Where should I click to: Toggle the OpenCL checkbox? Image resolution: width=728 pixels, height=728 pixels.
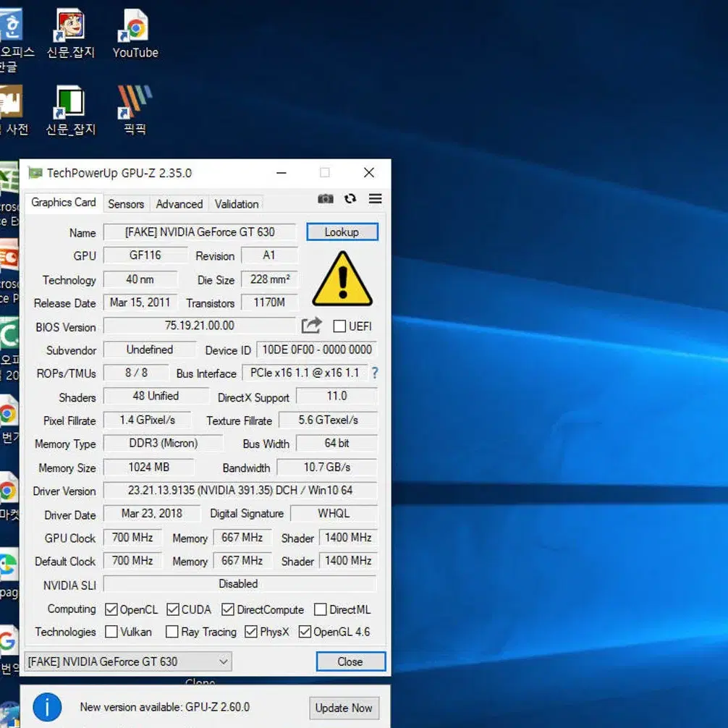pyautogui.click(x=111, y=609)
